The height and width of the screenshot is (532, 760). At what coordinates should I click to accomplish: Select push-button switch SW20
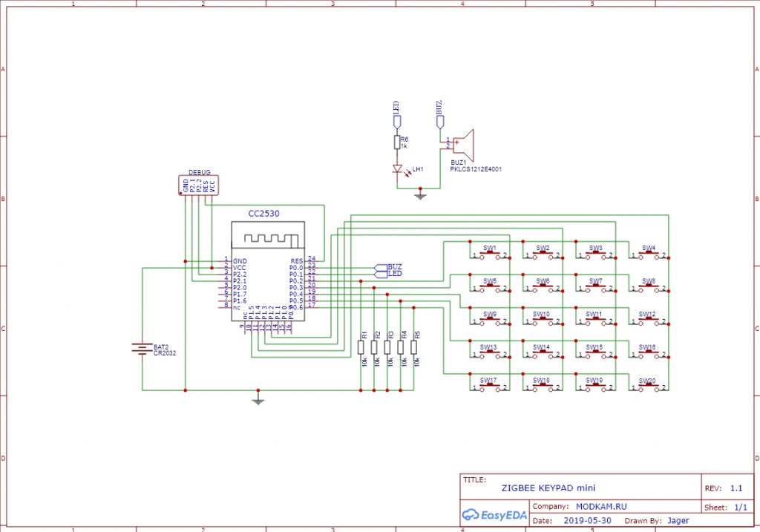tap(649, 386)
